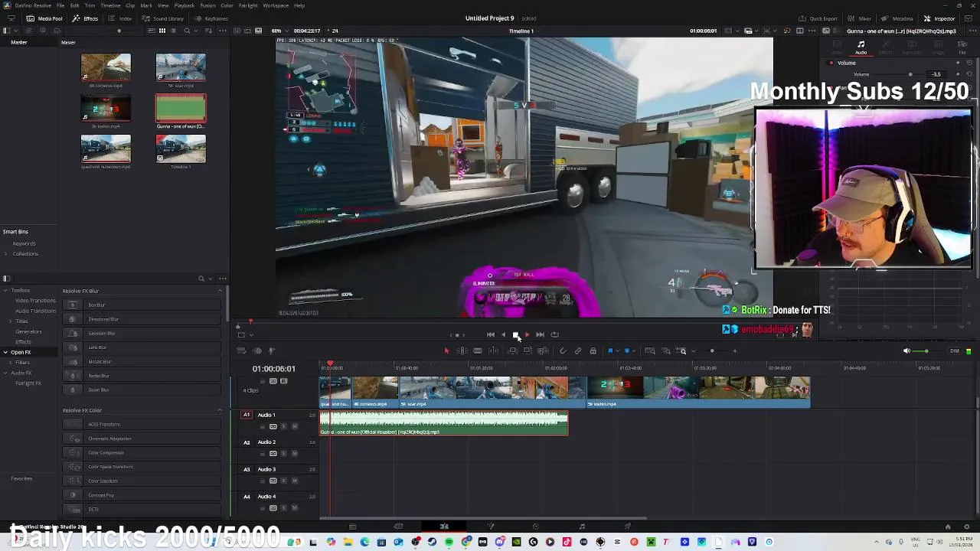980x551 pixels.
Task: Open the Fusion menu
Action: point(207,5)
